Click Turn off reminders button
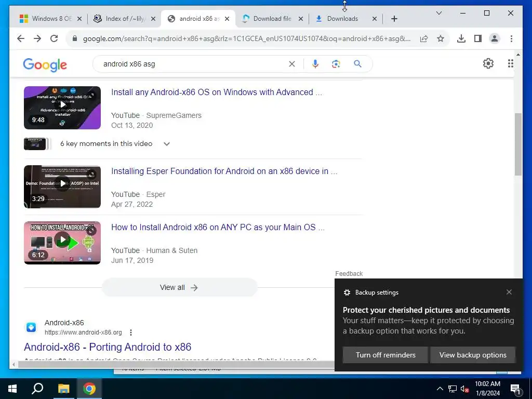 [385, 355]
